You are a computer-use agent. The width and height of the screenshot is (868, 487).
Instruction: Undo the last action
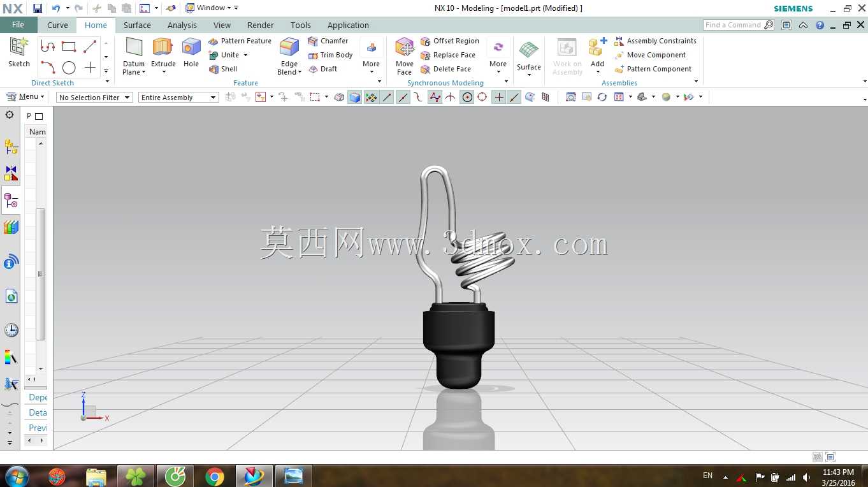point(56,8)
